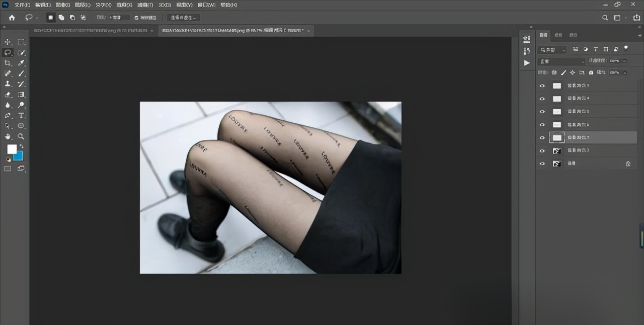The height and width of the screenshot is (325, 644).
Task: Enable the anti-alias checkbox in options bar
Action: tap(136, 18)
